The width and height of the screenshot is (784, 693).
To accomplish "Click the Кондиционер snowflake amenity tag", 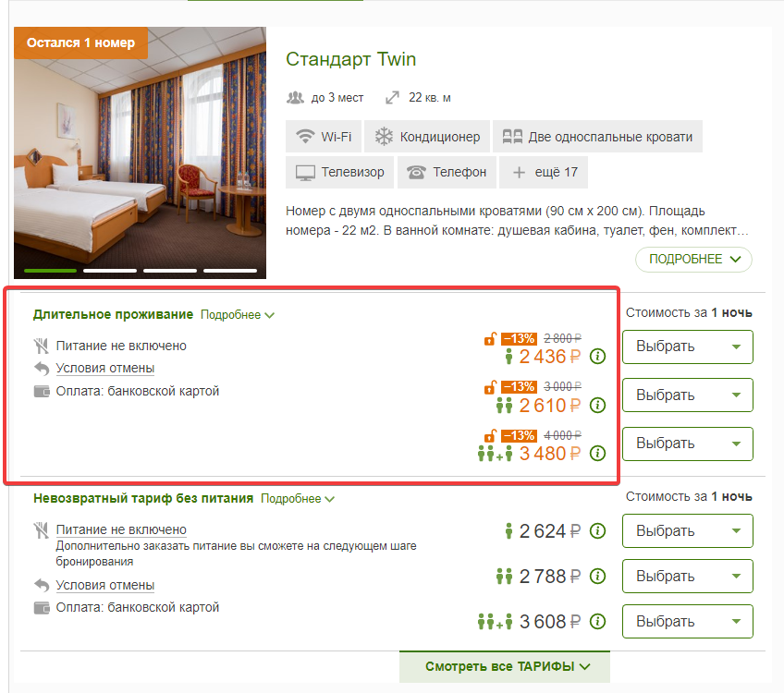I will [x=427, y=137].
